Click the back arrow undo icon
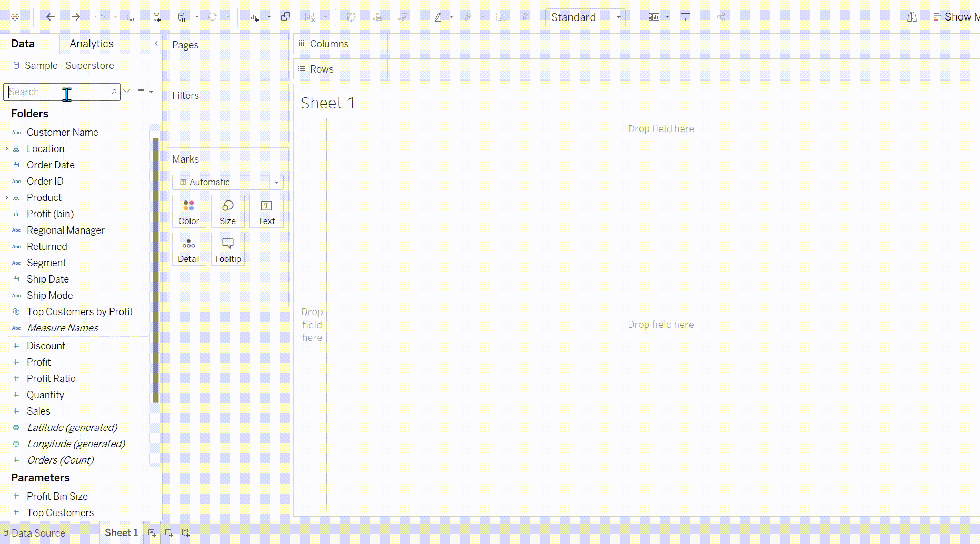Image resolution: width=980 pixels, height=544 pixels. coord(51,17)
